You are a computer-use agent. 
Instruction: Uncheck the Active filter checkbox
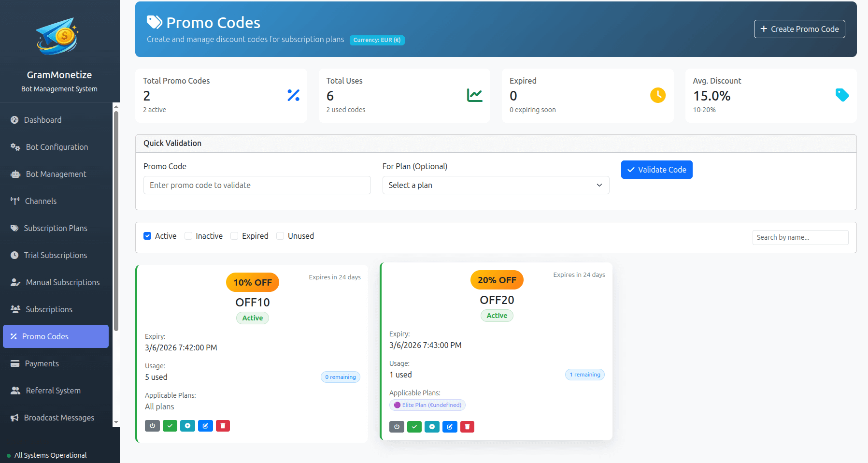click(x=147, y=236)
